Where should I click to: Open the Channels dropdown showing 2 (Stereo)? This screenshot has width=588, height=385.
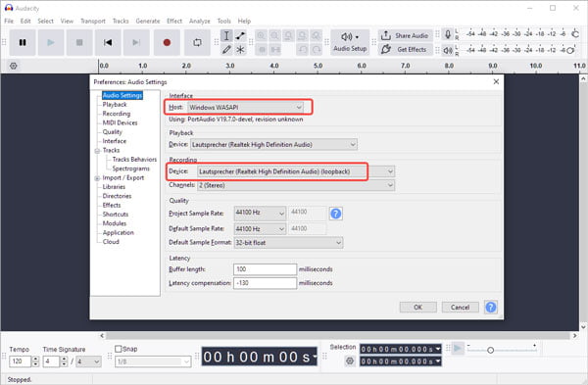tap(296, 185)
